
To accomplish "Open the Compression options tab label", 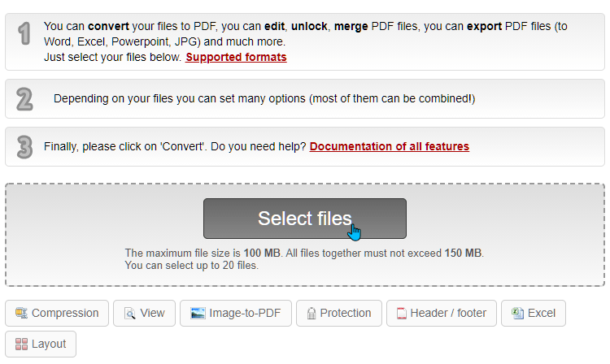I will tap(65, 314).
